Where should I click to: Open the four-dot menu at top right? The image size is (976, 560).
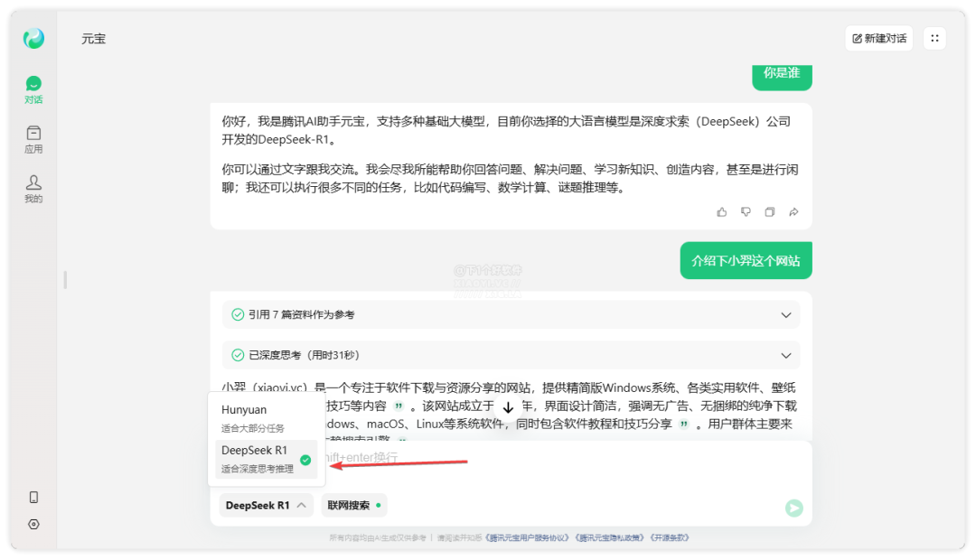(x=934, y=39)
